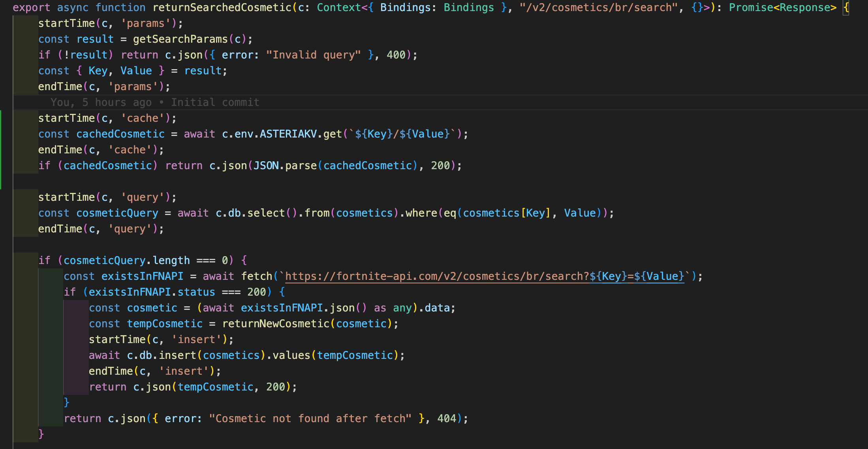868x449 pixels.
Task: Click the 'Initial commit' git blame annotation
Action: point(215,102)
